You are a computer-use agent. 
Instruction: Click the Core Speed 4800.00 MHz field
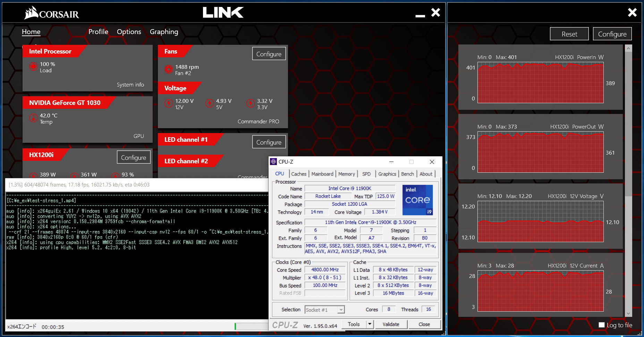tap(325, 270)
